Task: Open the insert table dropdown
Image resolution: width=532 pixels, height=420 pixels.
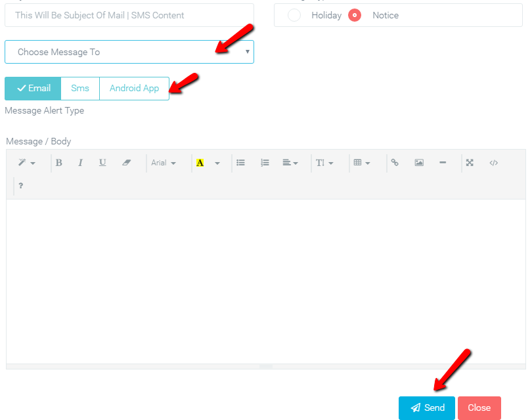Action: [x=362, y=163]
